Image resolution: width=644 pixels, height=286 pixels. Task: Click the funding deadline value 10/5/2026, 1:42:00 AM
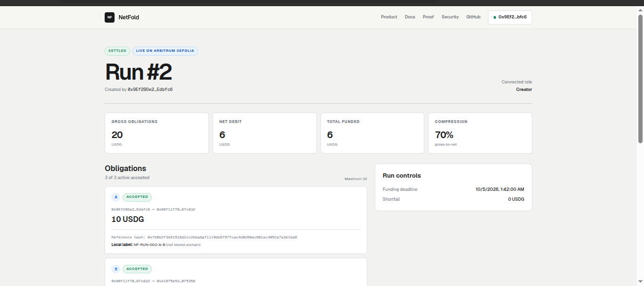(500, 189)
